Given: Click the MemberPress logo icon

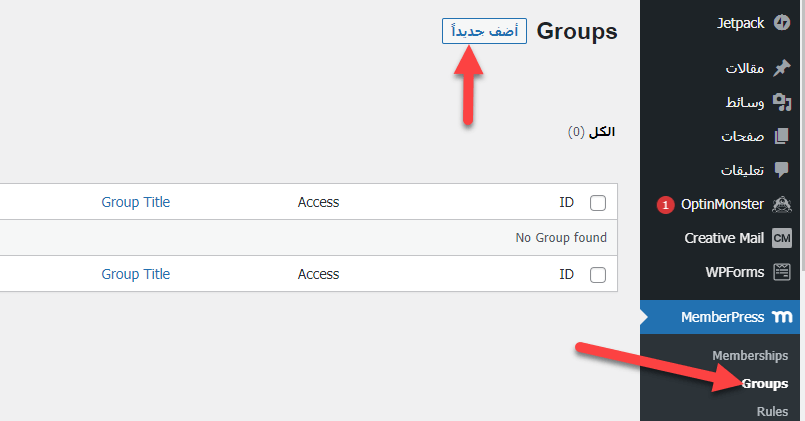Looking at the screenshot, I should 782,317.
